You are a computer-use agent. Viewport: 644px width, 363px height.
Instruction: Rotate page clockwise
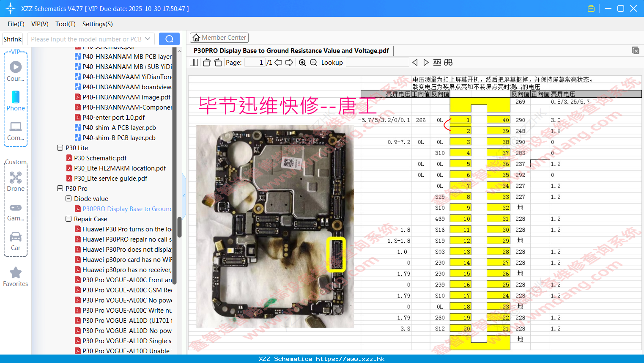[x=218, y=62]
